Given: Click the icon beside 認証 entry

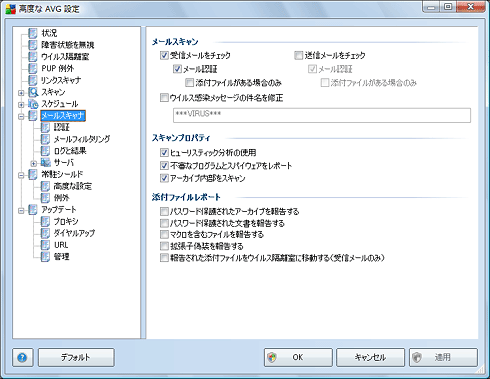Looking at the screenshot, I should 45,127.
